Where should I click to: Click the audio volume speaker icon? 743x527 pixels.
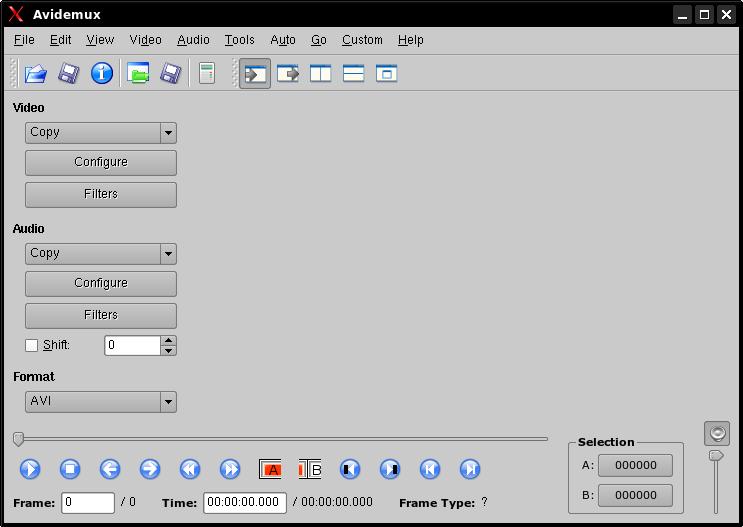(x=717, y=434)
